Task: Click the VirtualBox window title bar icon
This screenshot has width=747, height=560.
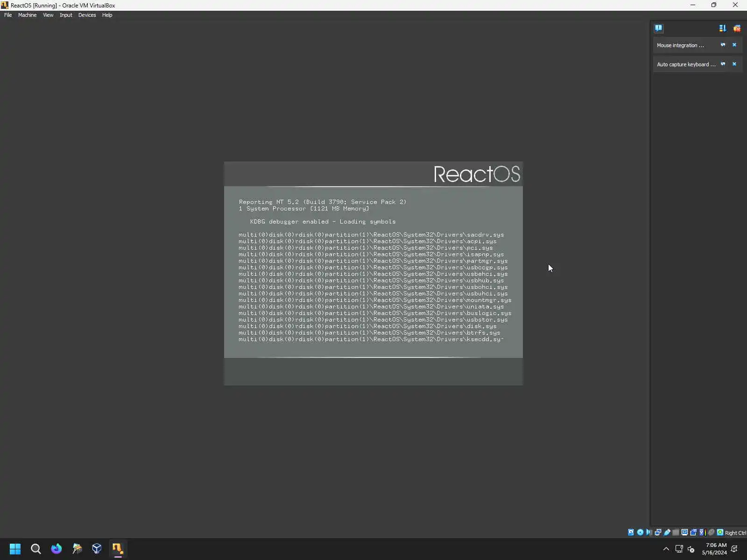Action: 5,5
